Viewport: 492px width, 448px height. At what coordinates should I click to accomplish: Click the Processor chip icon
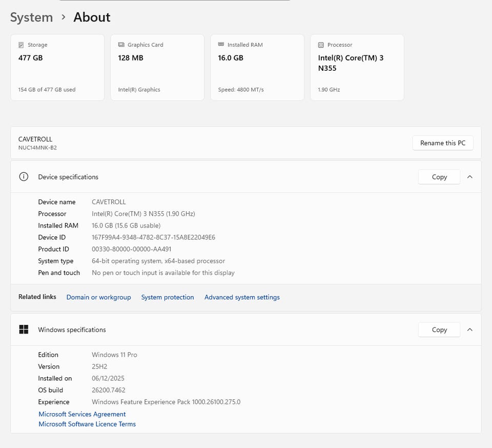tap(321, 45)
